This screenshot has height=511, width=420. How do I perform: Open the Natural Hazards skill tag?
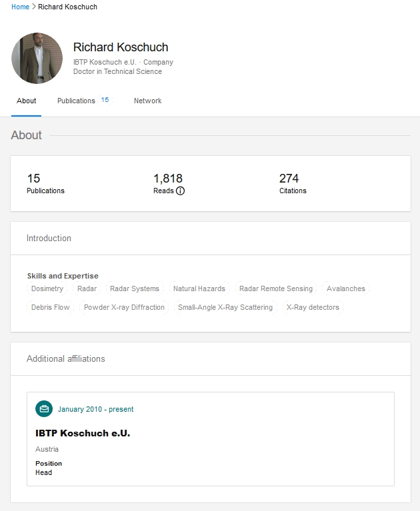pos(199,288)
